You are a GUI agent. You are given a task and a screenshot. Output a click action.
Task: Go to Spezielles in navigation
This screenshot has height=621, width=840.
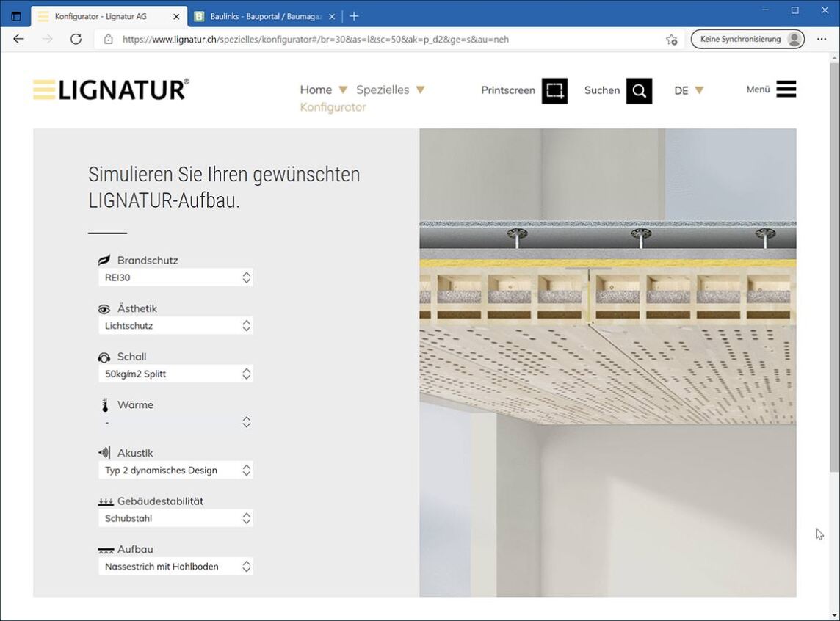(x=383, y=90)
